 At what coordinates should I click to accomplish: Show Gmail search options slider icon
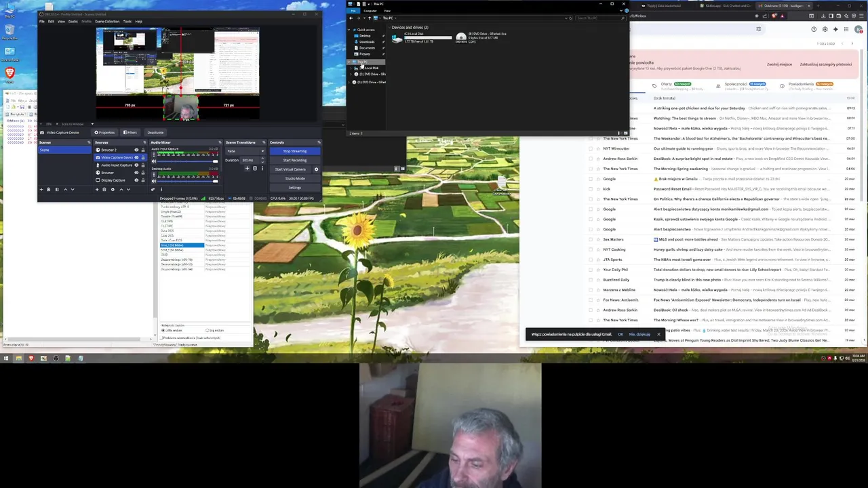759,29
